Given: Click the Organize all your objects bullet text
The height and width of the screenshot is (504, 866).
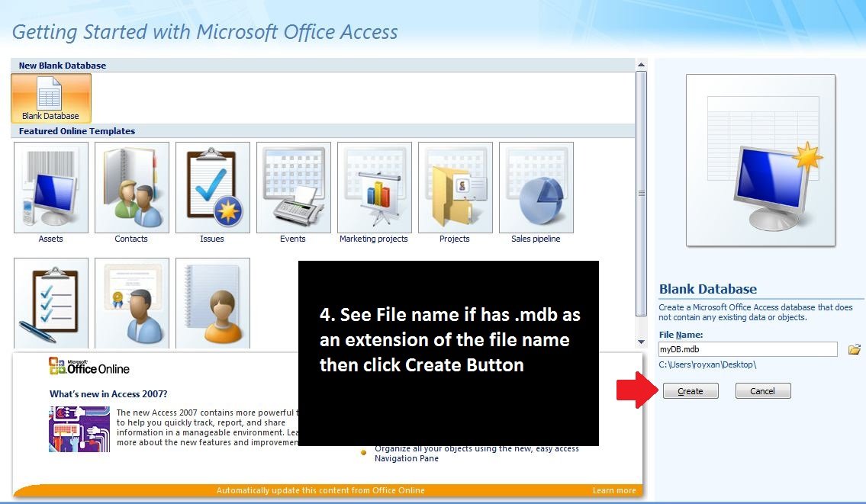Looking at the screenshot, I should click(477, 453).
